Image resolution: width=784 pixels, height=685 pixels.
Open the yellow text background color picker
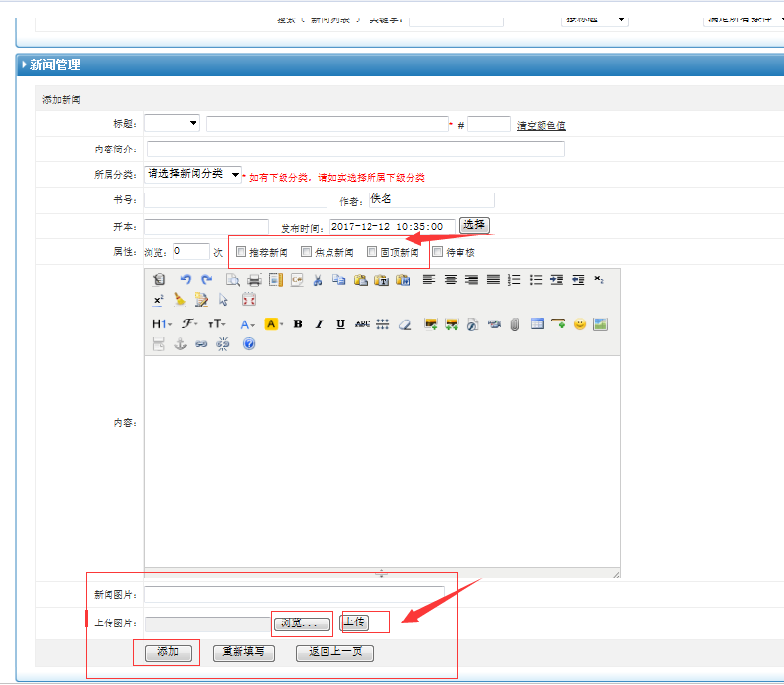pyautogui.click(x=274, y=323)
